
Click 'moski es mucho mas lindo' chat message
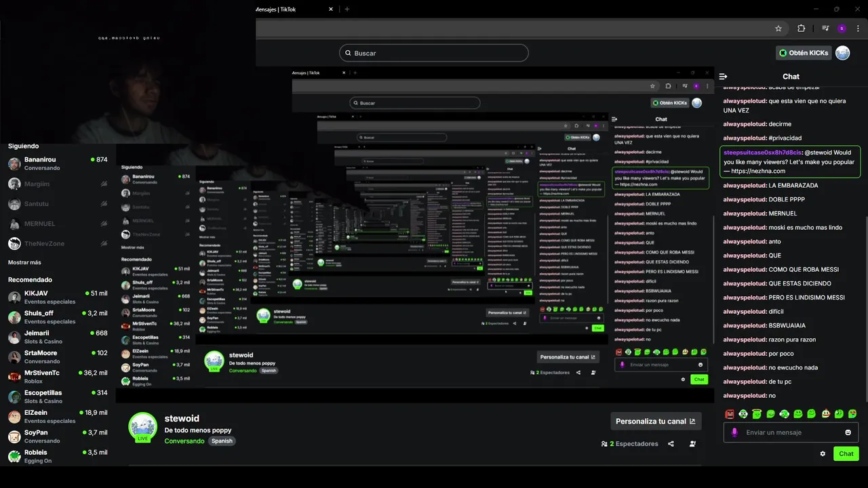click(x=806, y=227)
